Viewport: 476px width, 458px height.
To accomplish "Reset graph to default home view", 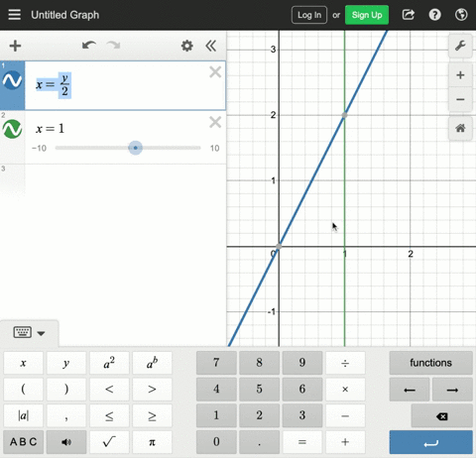I will (x=460, y=128).
